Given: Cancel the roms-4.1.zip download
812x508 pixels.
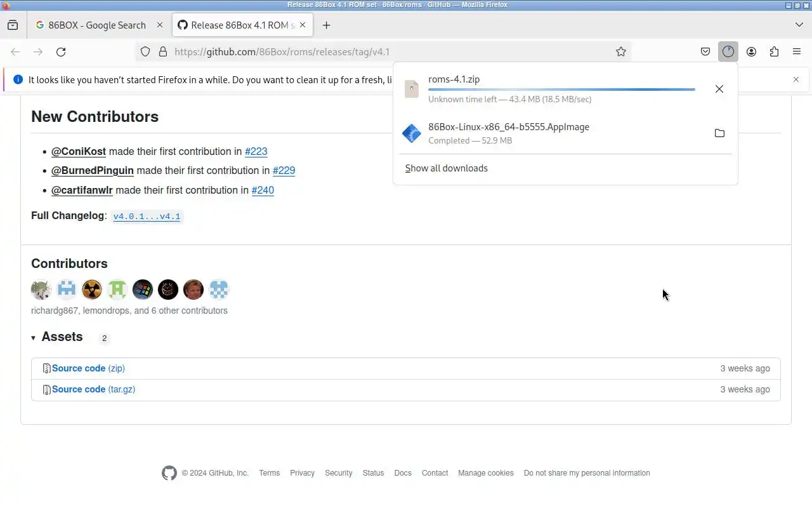Looking at the screenshot, I should pyautogui.click(x=719, y=89).
